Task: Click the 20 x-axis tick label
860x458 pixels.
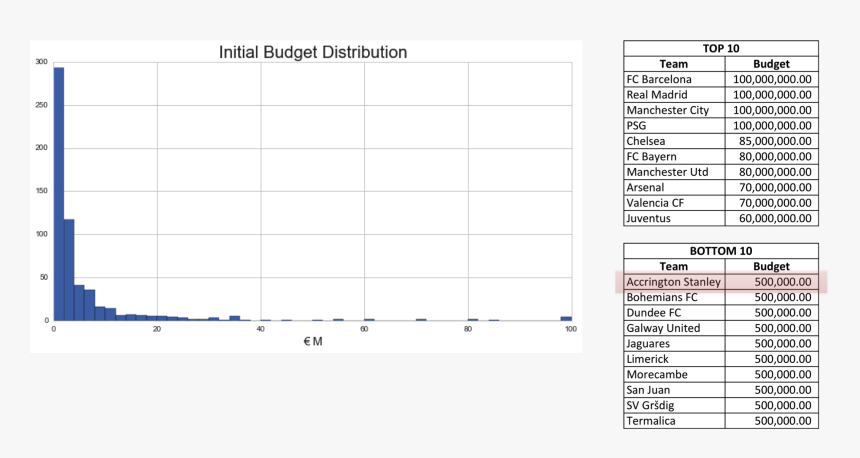Action: (x=157, y=329)
